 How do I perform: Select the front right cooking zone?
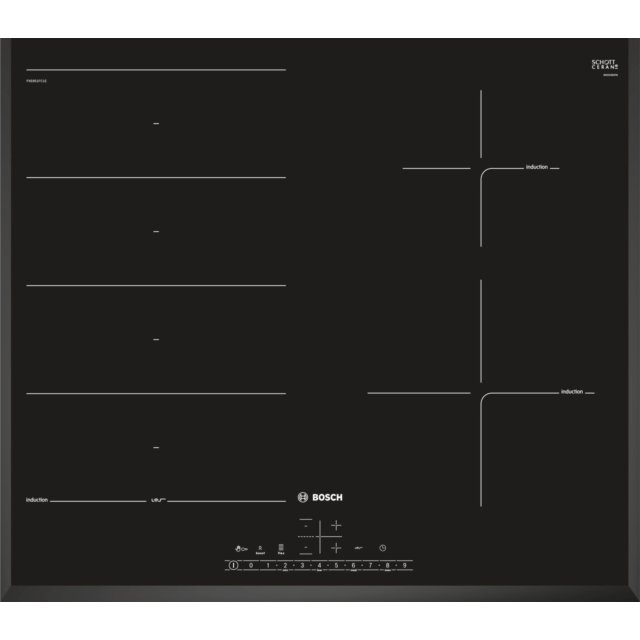pos(336,548)
